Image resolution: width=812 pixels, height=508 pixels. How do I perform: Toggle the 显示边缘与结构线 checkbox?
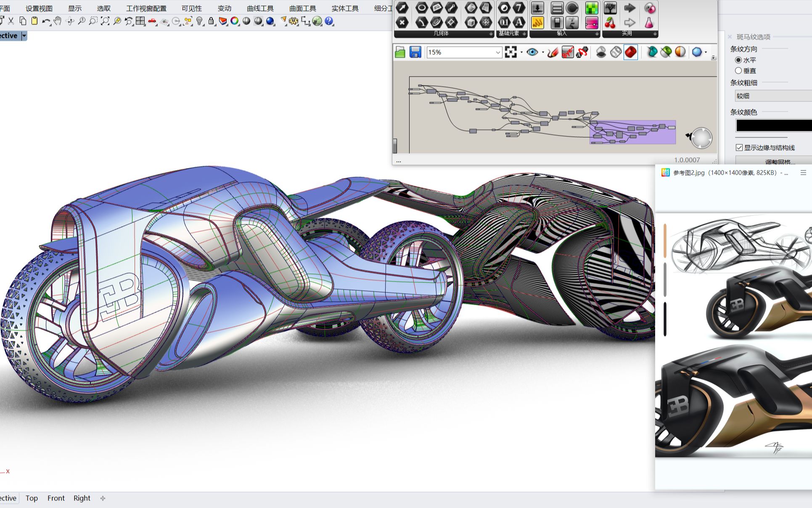point(739,148)
